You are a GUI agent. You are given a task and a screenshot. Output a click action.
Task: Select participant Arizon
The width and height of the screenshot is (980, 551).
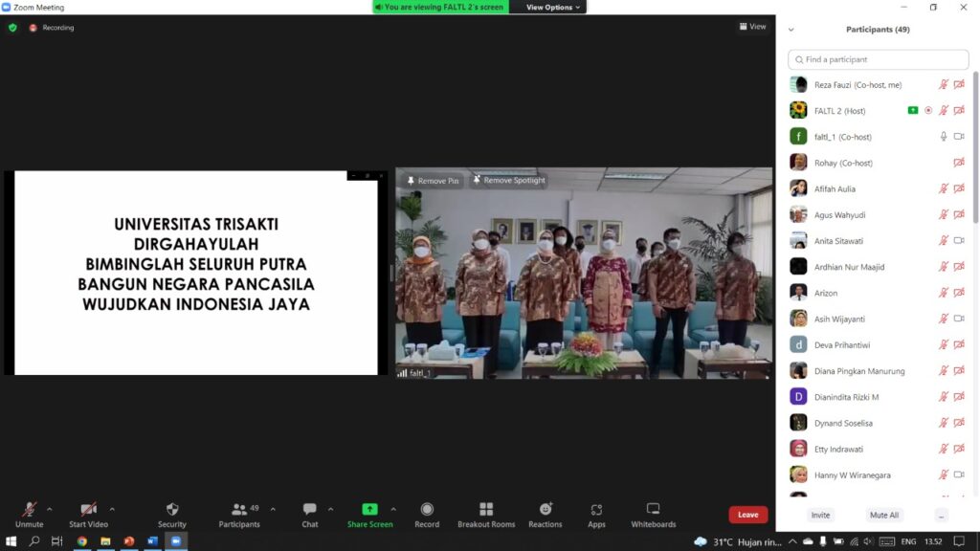(879, 293)
